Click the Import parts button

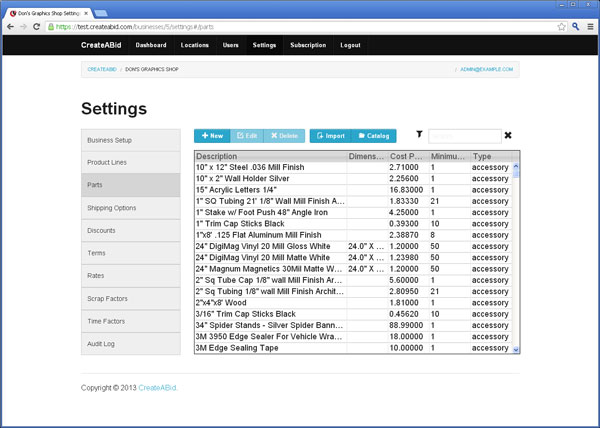coord(329,135)
